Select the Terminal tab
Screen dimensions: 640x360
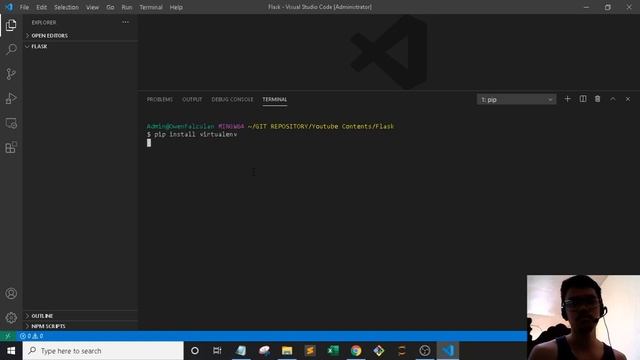coord(275,100)
